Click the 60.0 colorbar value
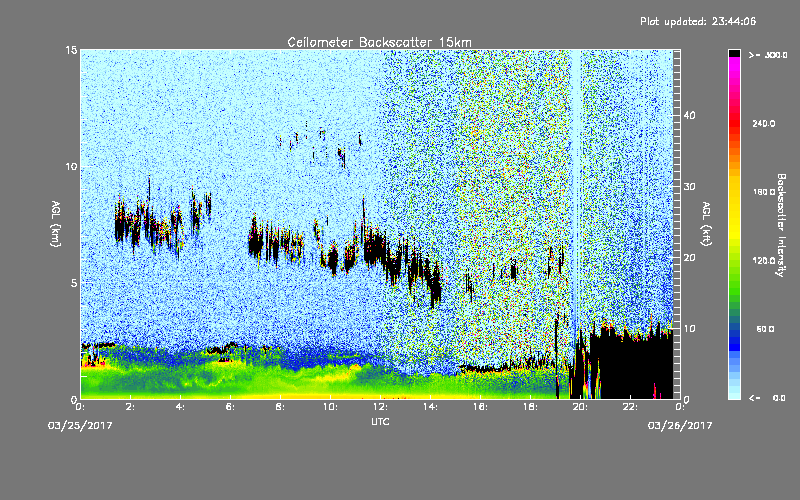Viewport: 800px width, 500px height. click(x=765, y=330)
